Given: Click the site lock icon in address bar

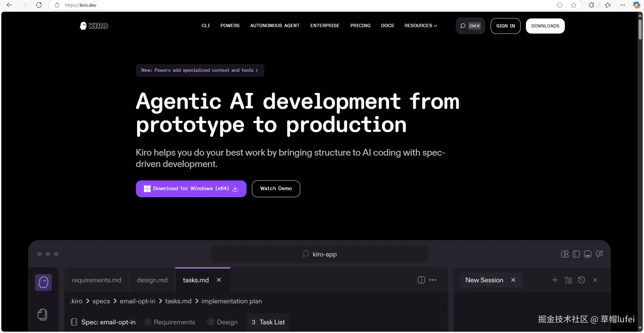Looking at the screenshot, I should (57, 5).
